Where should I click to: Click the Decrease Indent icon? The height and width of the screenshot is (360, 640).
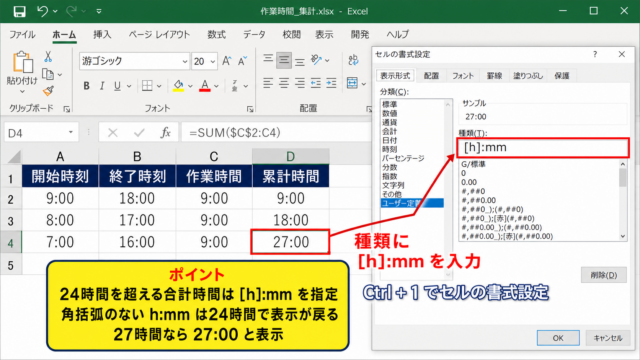(x=316, y=83)
